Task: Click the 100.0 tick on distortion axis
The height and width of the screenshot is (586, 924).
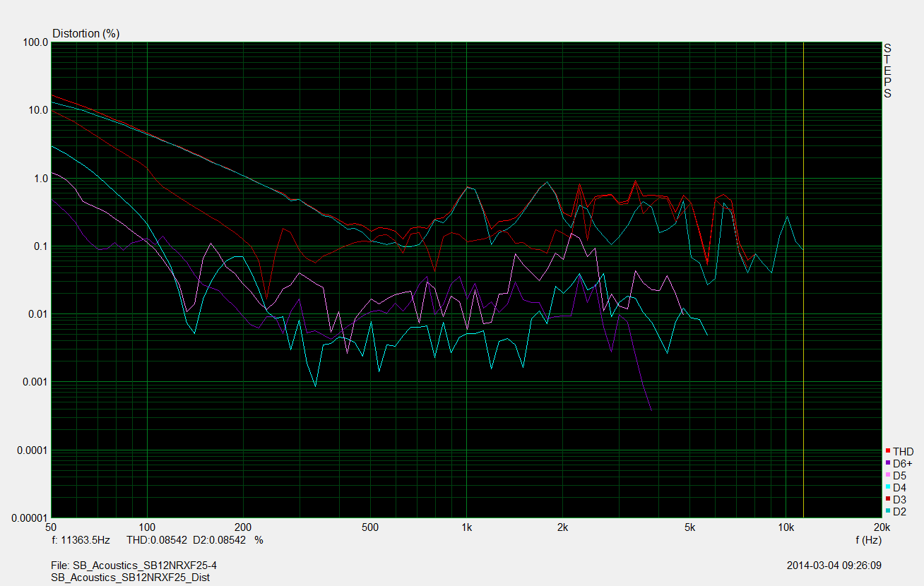Action: tap(35, 42)
